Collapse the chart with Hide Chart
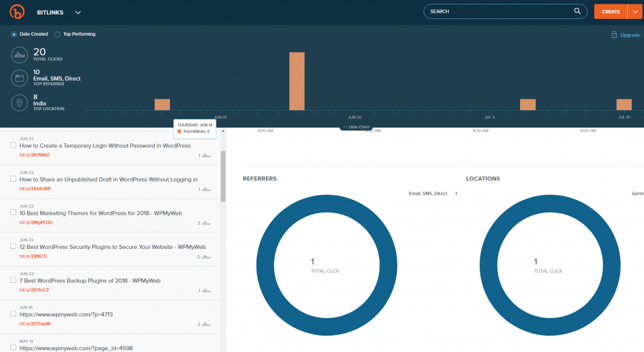The width and height of the screenshot is (644, 352). click(x=355, y=126)
